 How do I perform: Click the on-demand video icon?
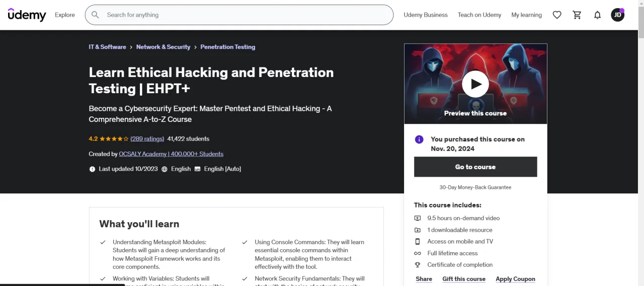tap(418, 218)
